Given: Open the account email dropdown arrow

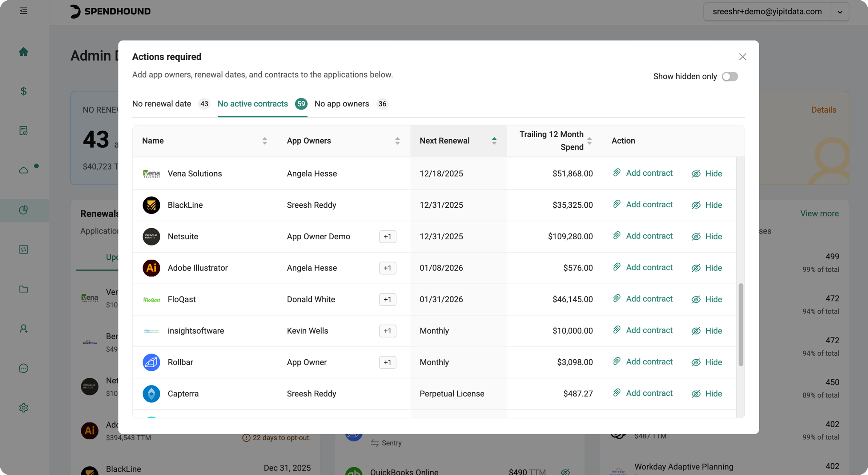Looking at the screenshot, I should point(840,12).
